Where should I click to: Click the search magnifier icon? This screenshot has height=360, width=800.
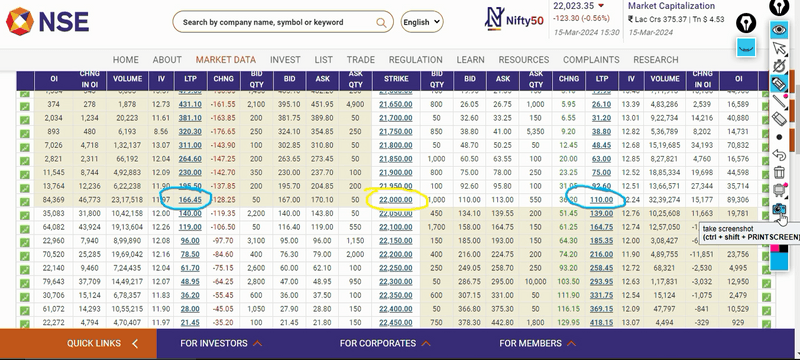pyautogui.click(x=381, y=22)
